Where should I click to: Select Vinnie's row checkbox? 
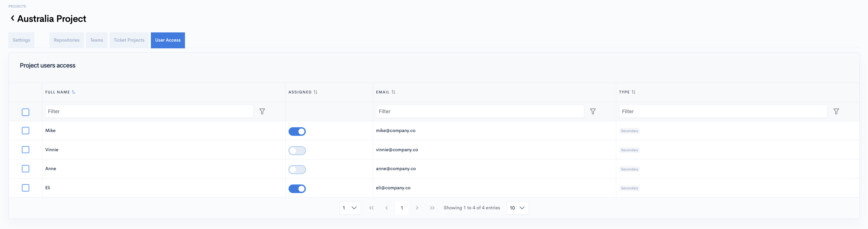26,150
